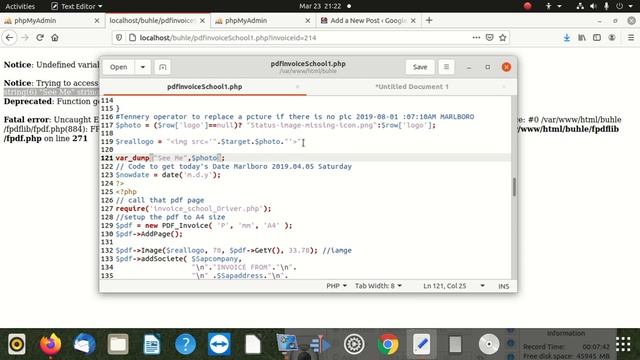The height and width of the screenshot is (360, 640).
Task: Switch to Add a New Post tab
Action: pyautogui.click(x=368, y=20)
